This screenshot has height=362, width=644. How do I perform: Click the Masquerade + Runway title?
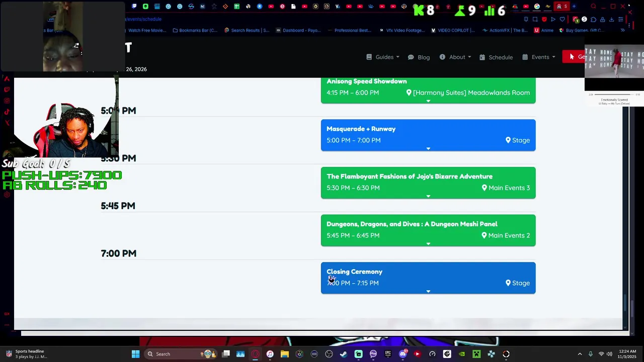361,129
